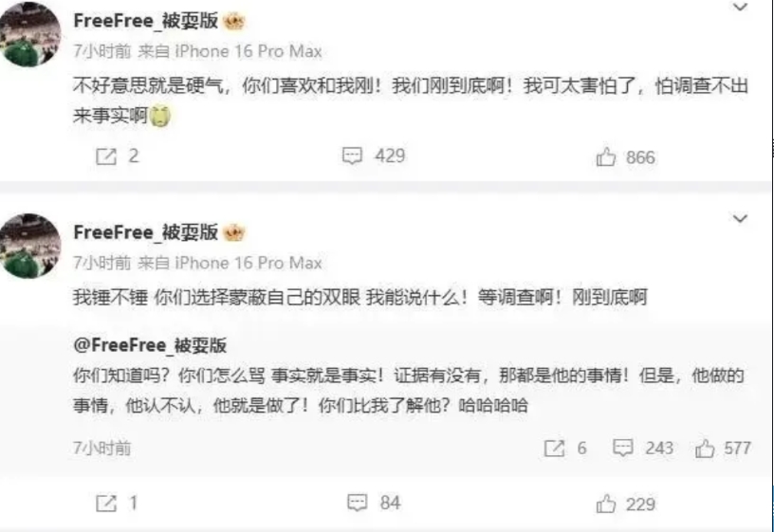This screenshot has height=532, width=774.
Task: Expand the first post's chevron menu
Action: tap(740, 7)
